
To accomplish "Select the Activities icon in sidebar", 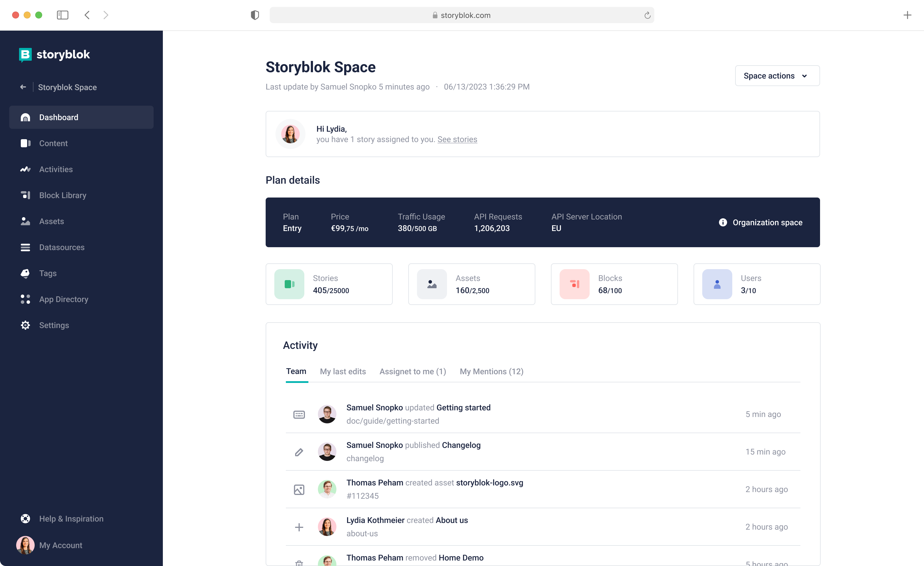I will click(25, 169).
